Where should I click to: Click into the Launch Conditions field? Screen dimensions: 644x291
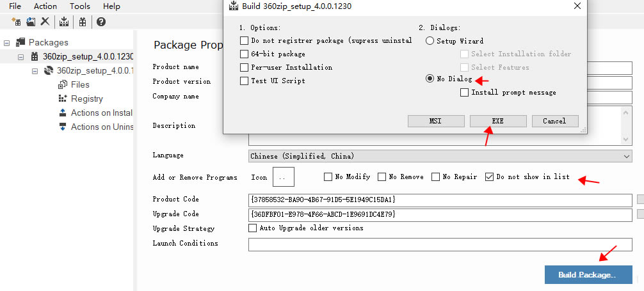tap(440, 244)
